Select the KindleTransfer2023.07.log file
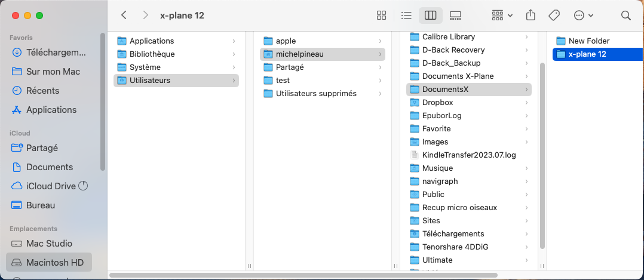This screenshot has width=644, height=280. 468,155
